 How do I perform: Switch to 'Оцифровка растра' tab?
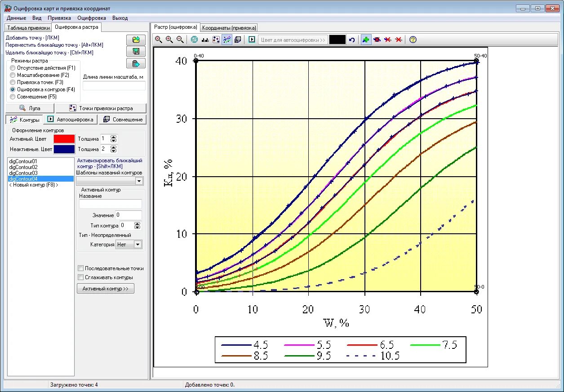coord(76,27)
